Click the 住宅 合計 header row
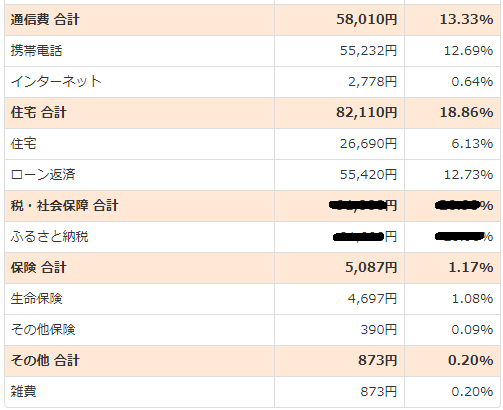 [252, 113]
